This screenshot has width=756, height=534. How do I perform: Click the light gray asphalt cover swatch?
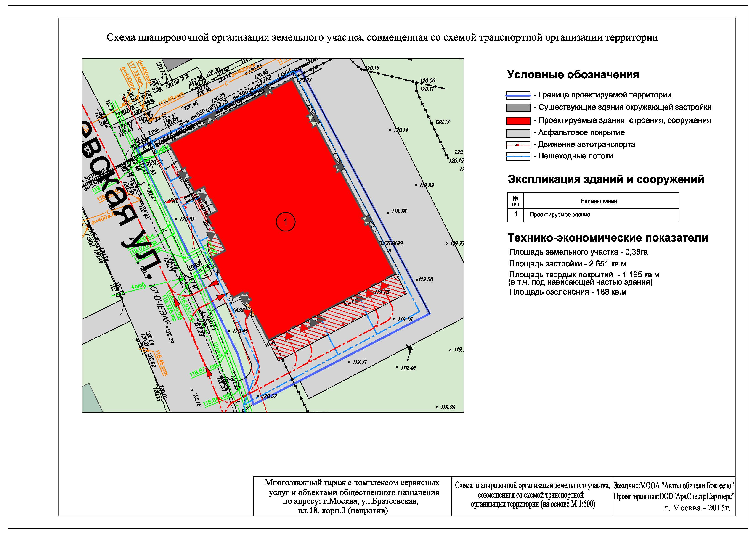click(518, 133)
